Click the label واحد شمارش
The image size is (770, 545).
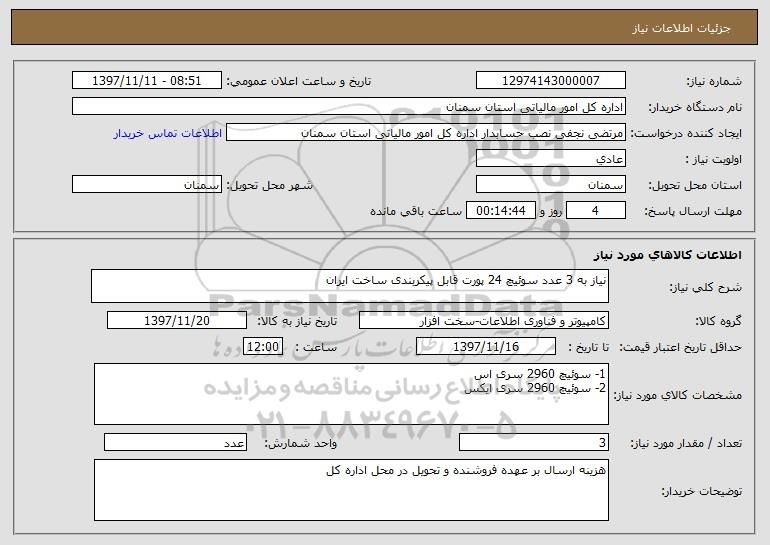tap(301, 443)
